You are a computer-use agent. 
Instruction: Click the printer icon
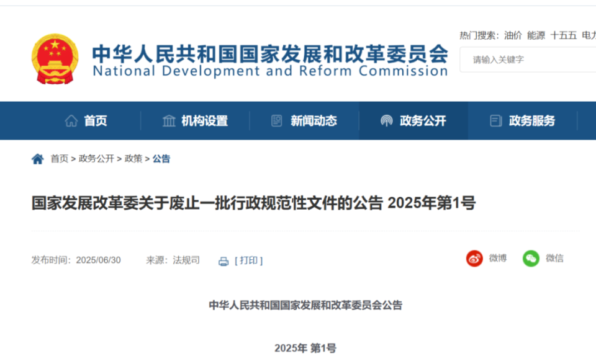click(223, 261)
